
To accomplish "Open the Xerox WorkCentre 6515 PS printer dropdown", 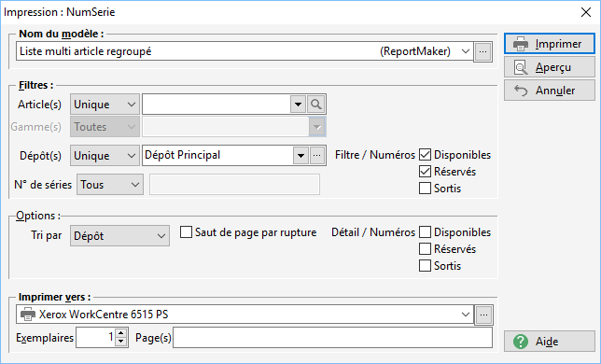I will coord(245,315).
